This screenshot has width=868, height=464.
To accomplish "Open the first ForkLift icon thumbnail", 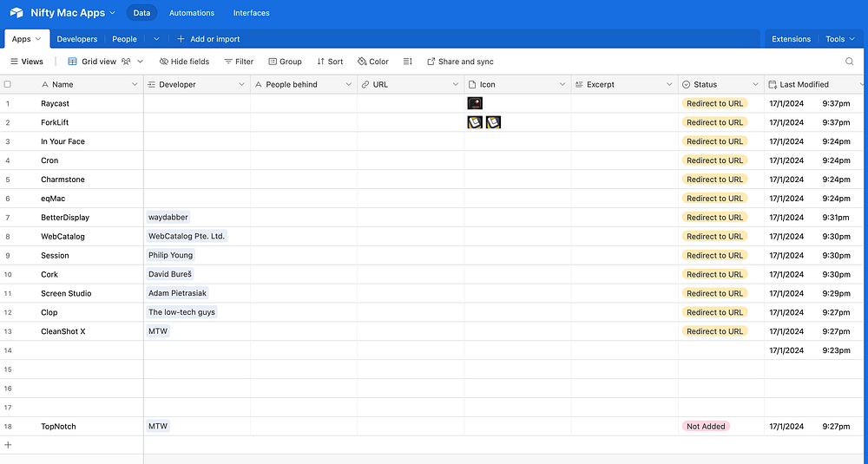I will coord(475,122).
